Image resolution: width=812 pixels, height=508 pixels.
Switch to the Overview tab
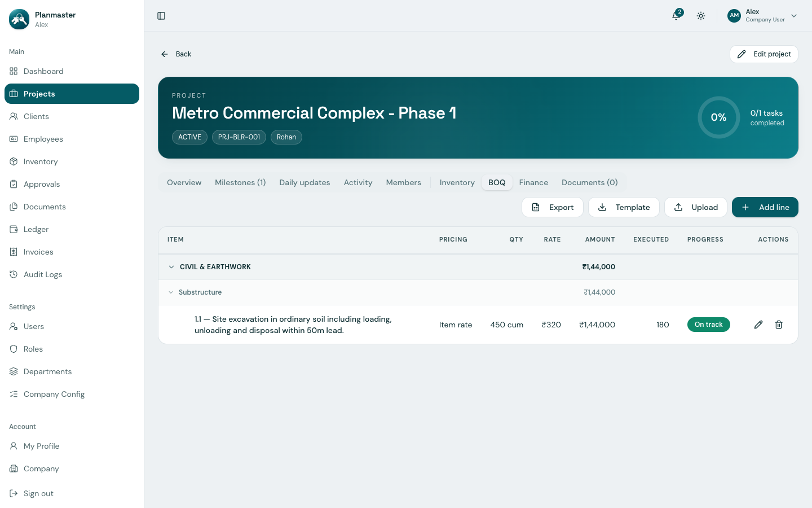pyautogui.click(x=184, y=182)
